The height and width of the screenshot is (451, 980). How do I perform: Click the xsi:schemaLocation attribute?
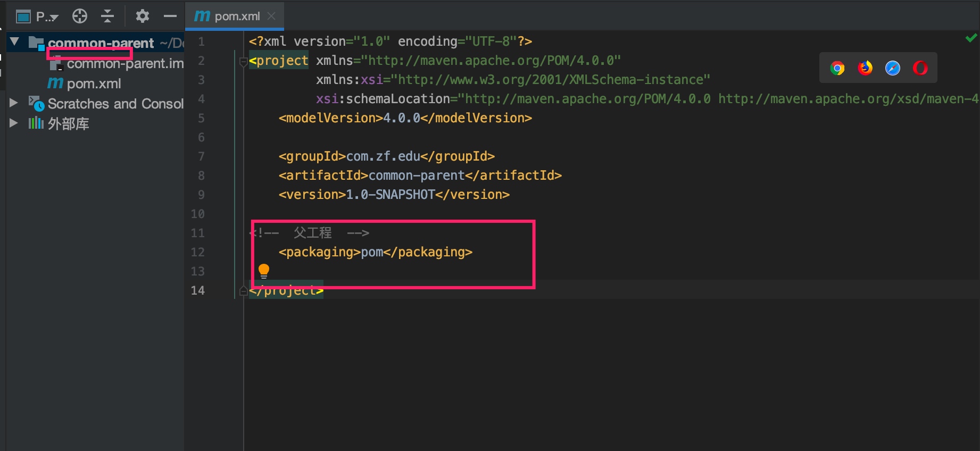coord(647,99)
